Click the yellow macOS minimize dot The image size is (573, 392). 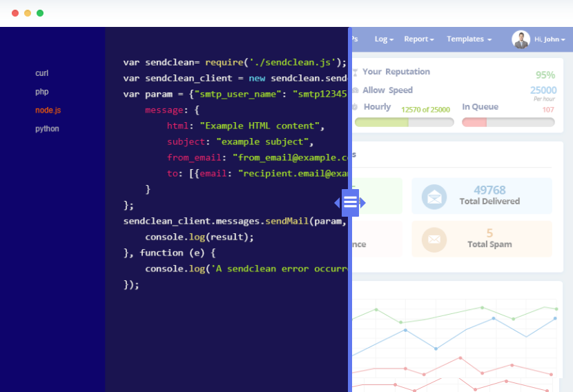click(28, 13)
